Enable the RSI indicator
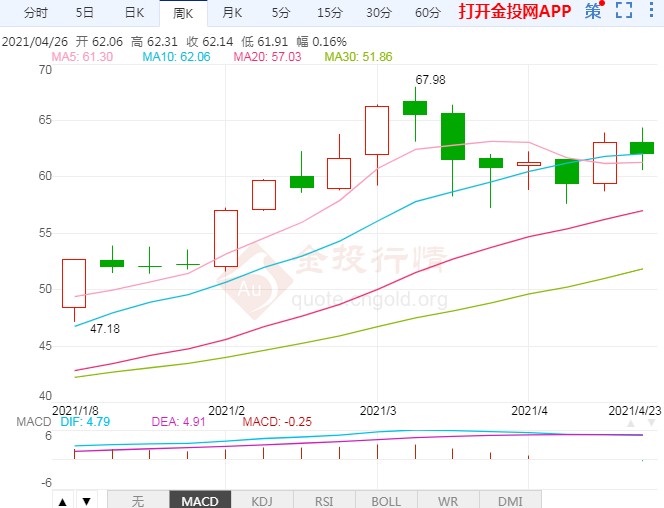The height and width of the screenshot is (508, 664). [323, 500]
